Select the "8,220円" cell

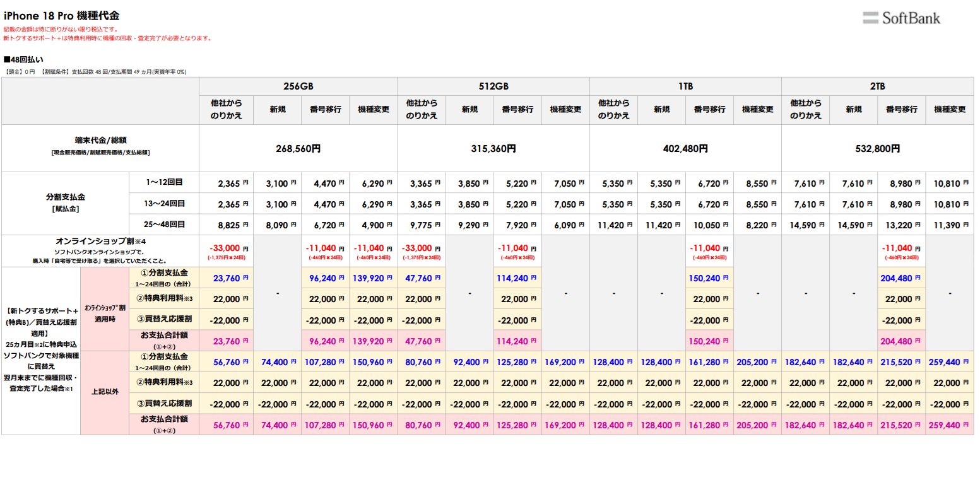coord(757,225)
